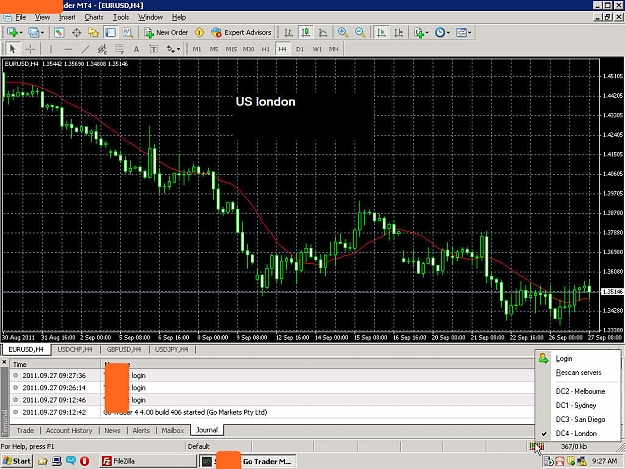Screen dimensions: 625x469
Task: Switch to the USDJPY,H4 chart tab
Action: point(172,349)
